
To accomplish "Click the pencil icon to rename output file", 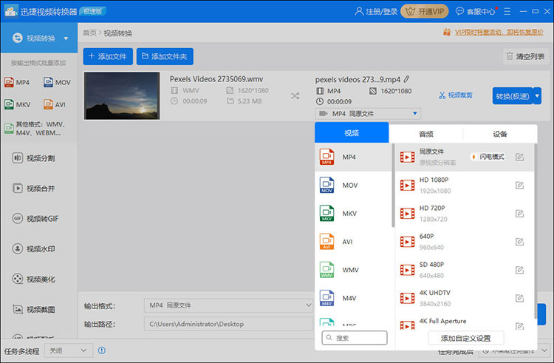I will click(x=407, y=79).
